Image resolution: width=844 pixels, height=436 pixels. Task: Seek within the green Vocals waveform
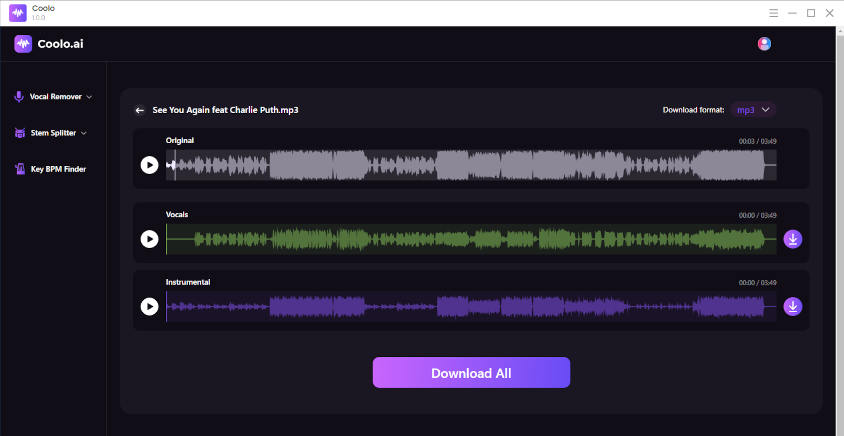click(x=471, y=238)
